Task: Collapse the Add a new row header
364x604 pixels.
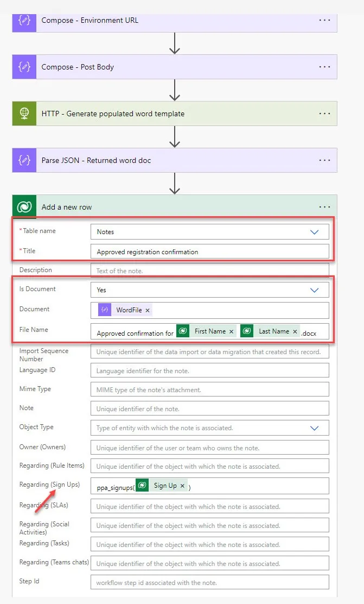Action: tap(175, 207)
